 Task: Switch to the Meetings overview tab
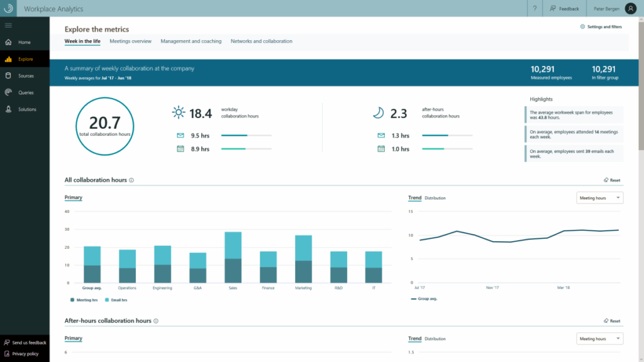pos(130,41)
